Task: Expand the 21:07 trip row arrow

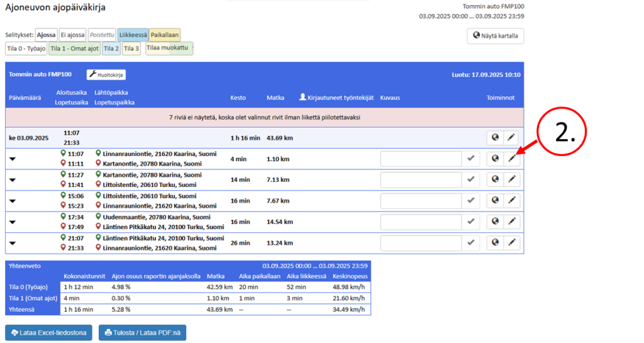Action: (x=13, y=243)
